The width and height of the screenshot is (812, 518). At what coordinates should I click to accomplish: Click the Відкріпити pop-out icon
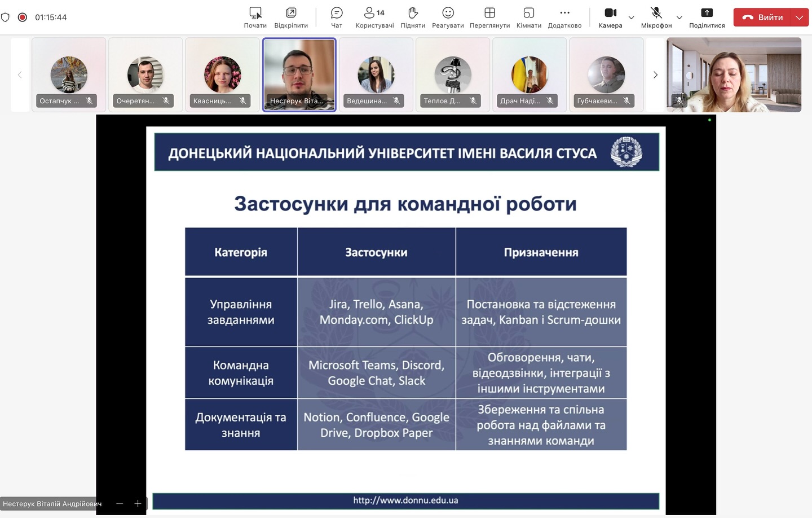tap(291, 12)
